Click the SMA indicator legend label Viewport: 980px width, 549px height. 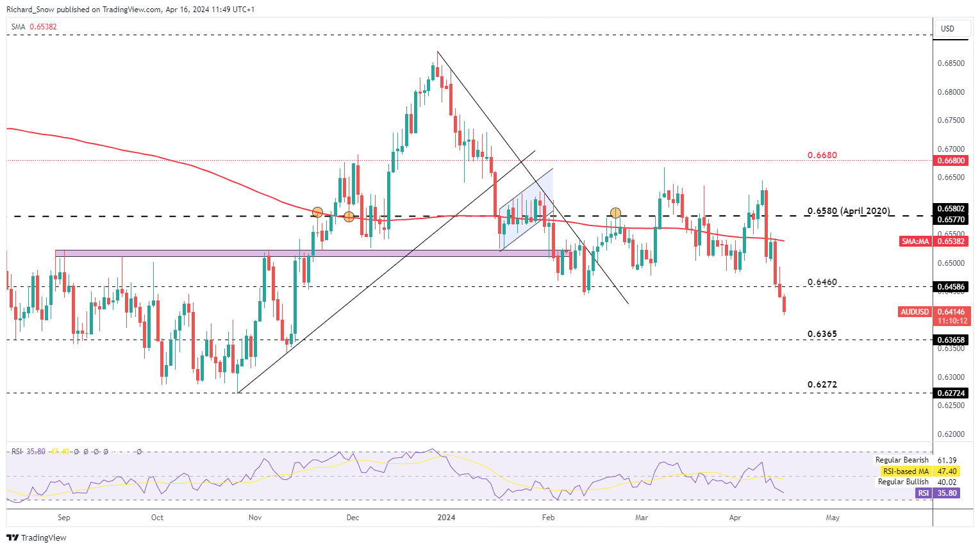coord(18,27)
